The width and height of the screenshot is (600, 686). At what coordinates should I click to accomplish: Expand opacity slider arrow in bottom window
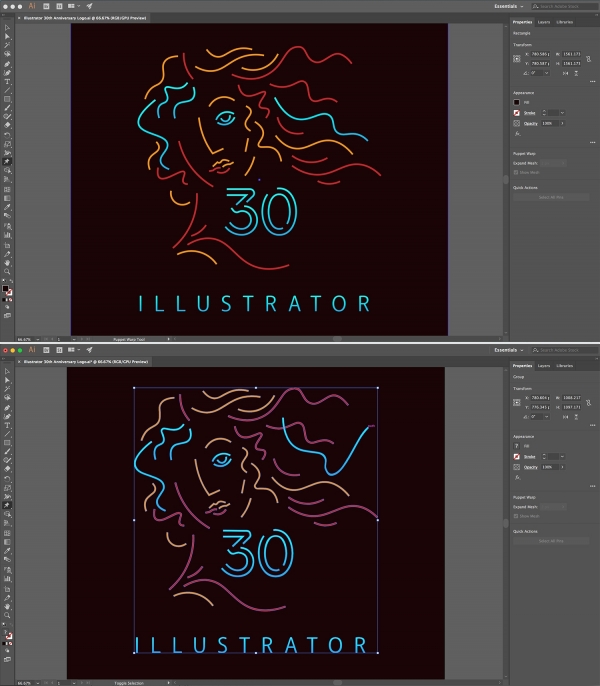562,467
